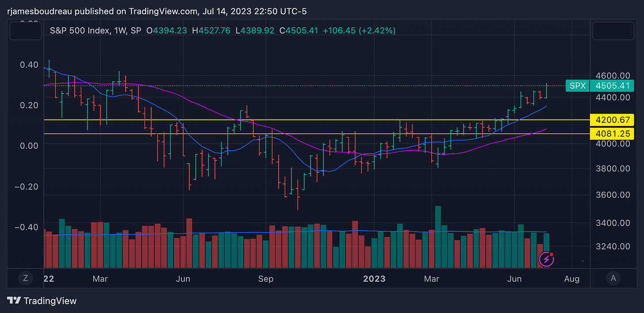Click the open value O4394.23
This screenshot has width=644, height=313.
(167, 31)
